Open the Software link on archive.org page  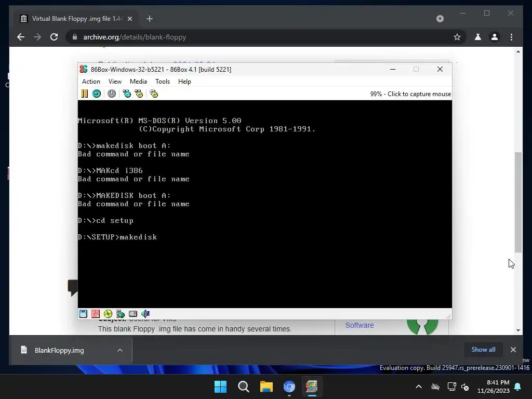click(360, 325)
